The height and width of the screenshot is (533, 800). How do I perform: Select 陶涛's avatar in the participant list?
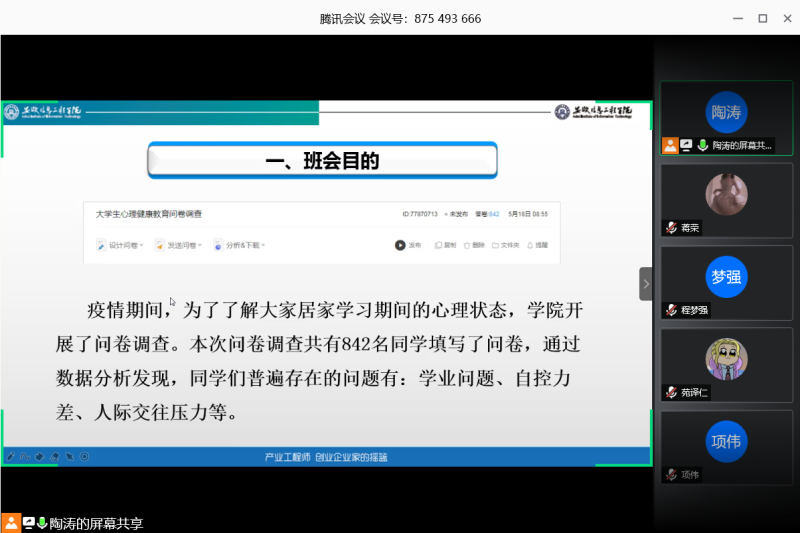[727, 112]
